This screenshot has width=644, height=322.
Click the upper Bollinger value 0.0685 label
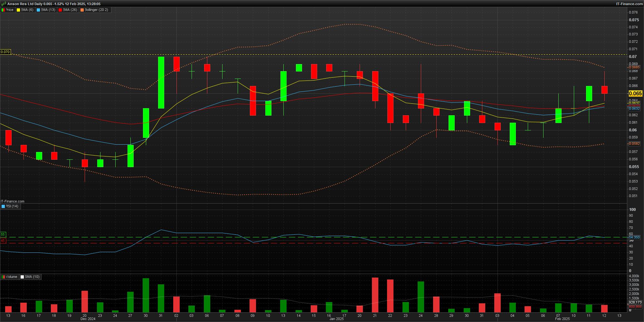pos(634,67)
